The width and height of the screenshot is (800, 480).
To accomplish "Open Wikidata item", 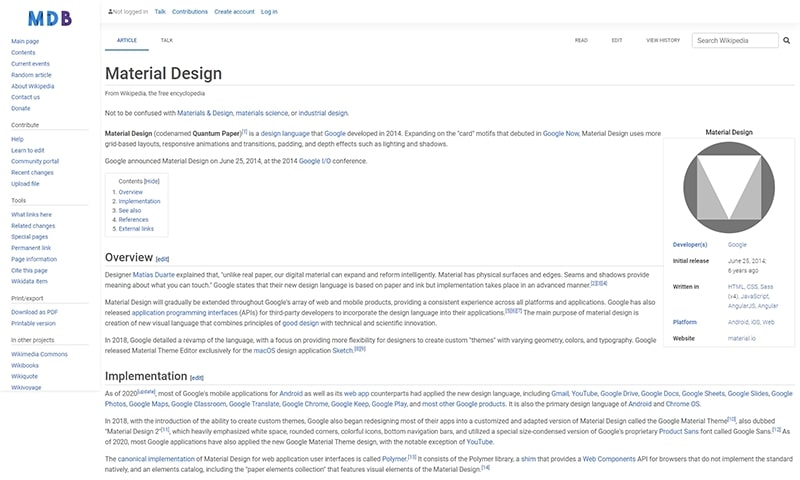I will coord(29,281).
